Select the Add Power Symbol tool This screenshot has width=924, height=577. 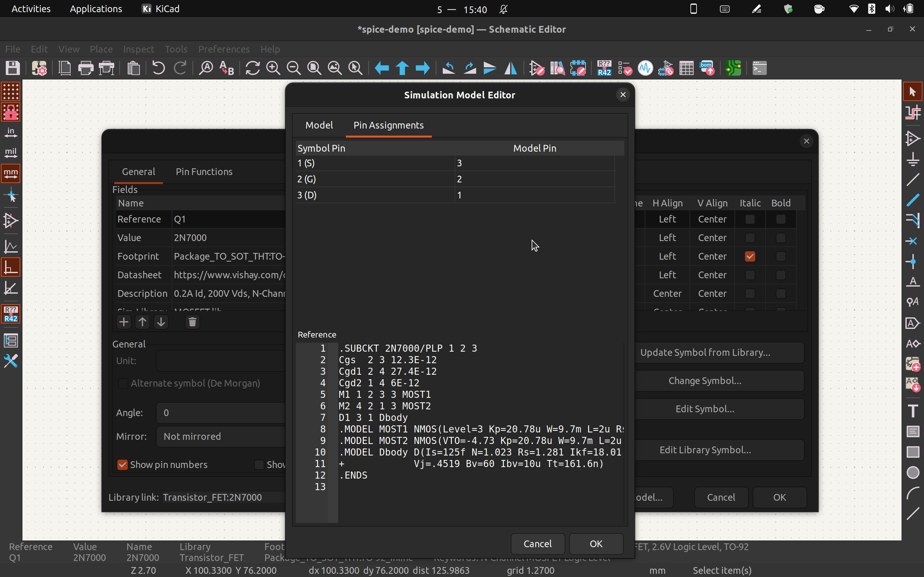point(912,159)
